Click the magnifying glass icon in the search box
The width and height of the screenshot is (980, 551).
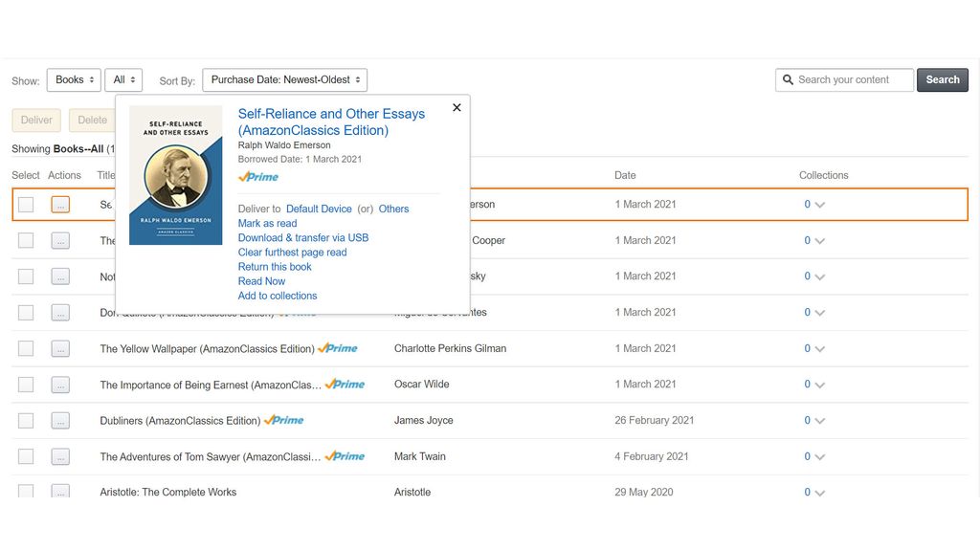(x=788, y=79)
